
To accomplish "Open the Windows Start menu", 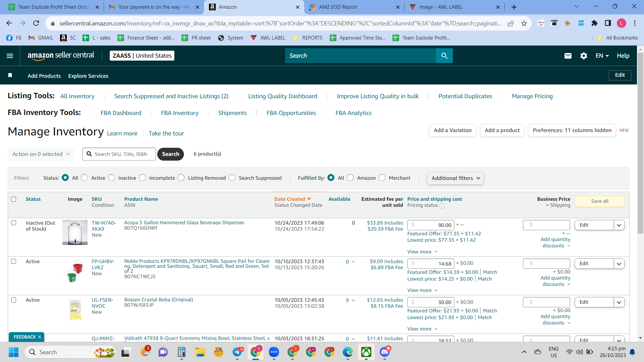I will tap(13, 352).
